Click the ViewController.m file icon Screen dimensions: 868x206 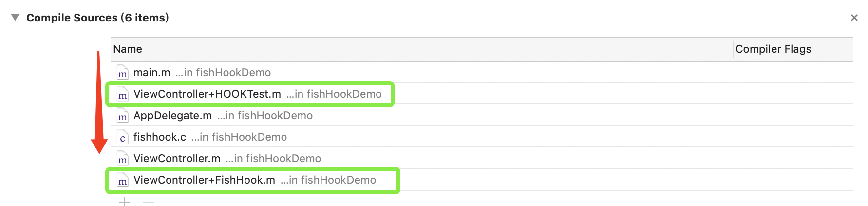[122, 159]
